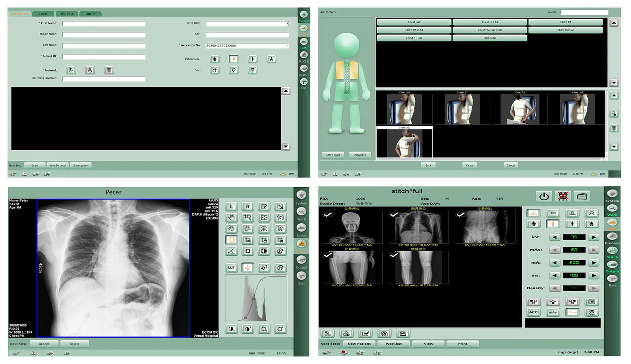Choose the 1:1 actual size view
Viewport: 631px width, 364px height.
280,217
